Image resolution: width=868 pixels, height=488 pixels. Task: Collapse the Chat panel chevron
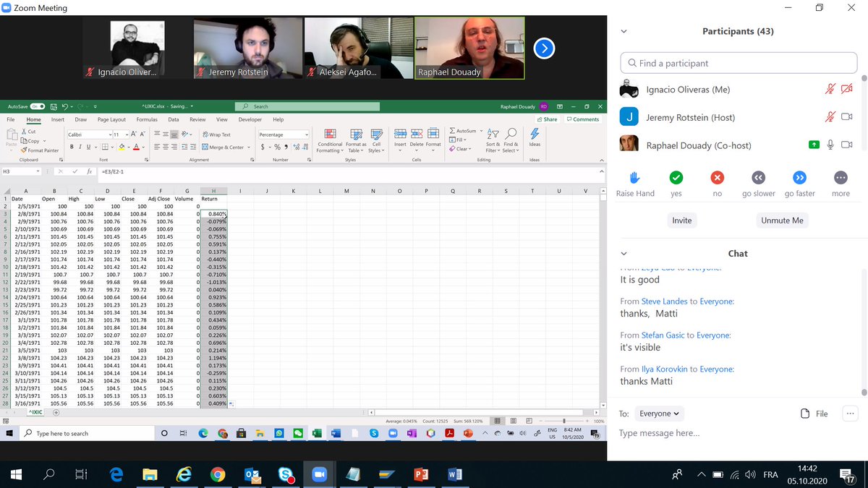624,254
